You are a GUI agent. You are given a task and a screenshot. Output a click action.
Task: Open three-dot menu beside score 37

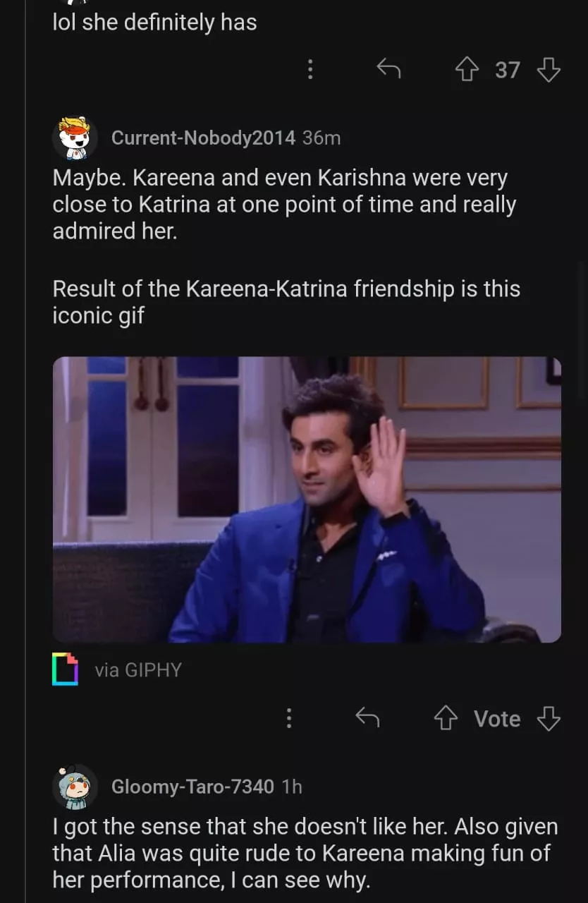point(310,69)
